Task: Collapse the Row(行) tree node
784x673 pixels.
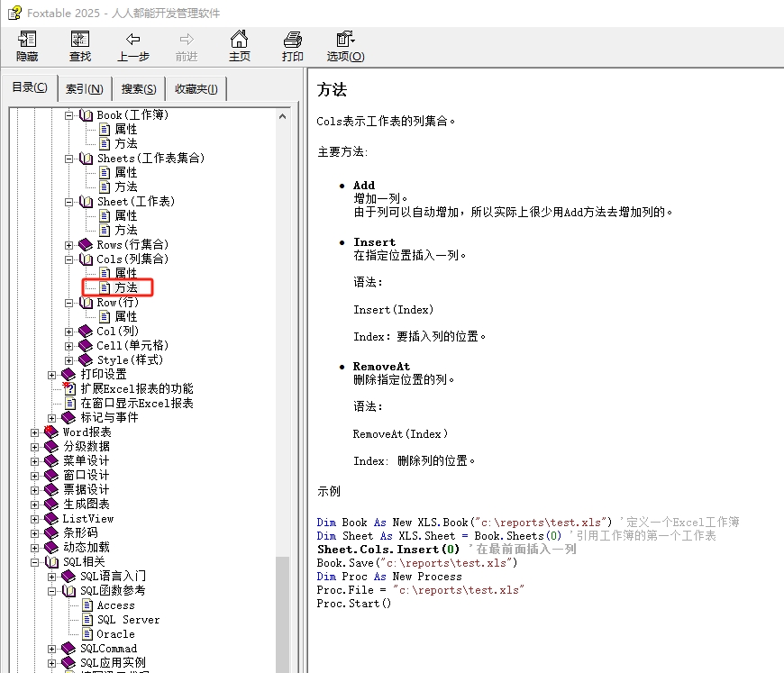Action: 69,303
